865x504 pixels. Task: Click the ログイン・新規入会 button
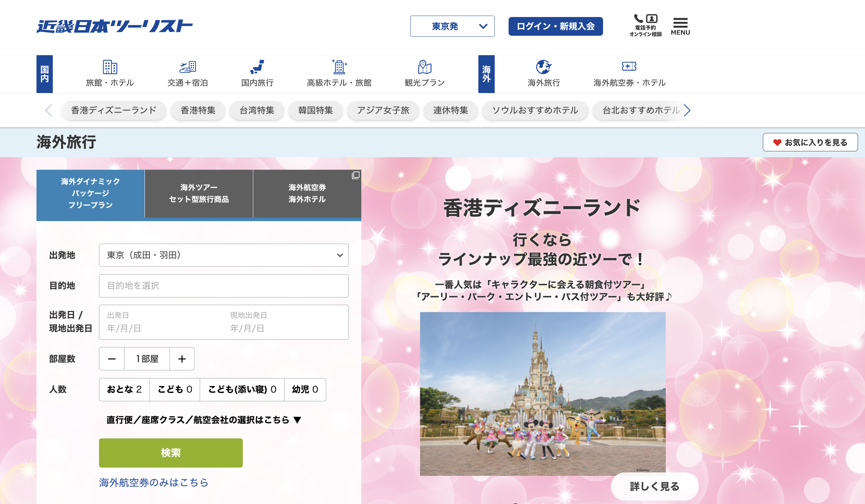point(555,26)
